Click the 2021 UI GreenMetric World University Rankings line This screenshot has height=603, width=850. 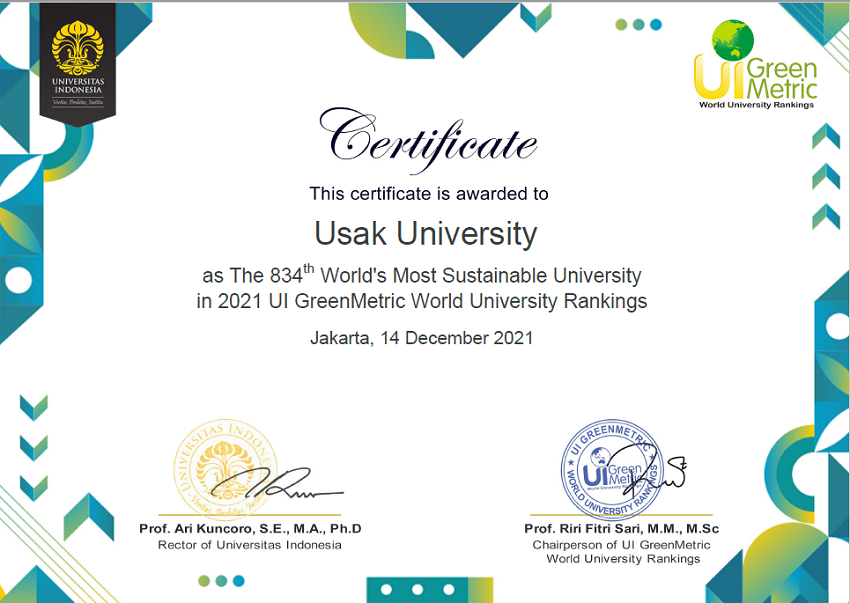pos(421,301)
